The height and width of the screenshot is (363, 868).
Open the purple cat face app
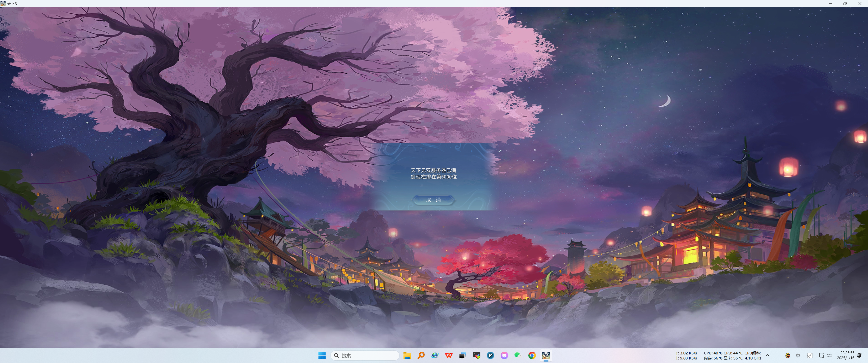[504, 355]
